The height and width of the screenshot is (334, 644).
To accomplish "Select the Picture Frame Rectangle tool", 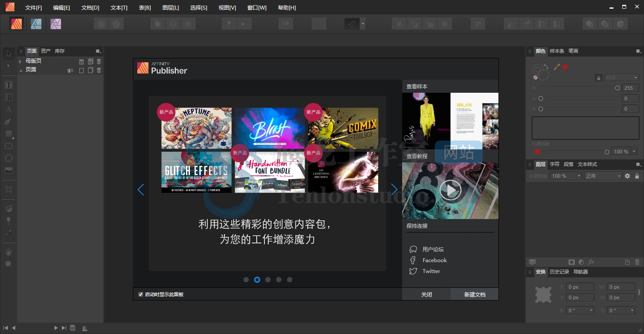I will pos(9,146).
